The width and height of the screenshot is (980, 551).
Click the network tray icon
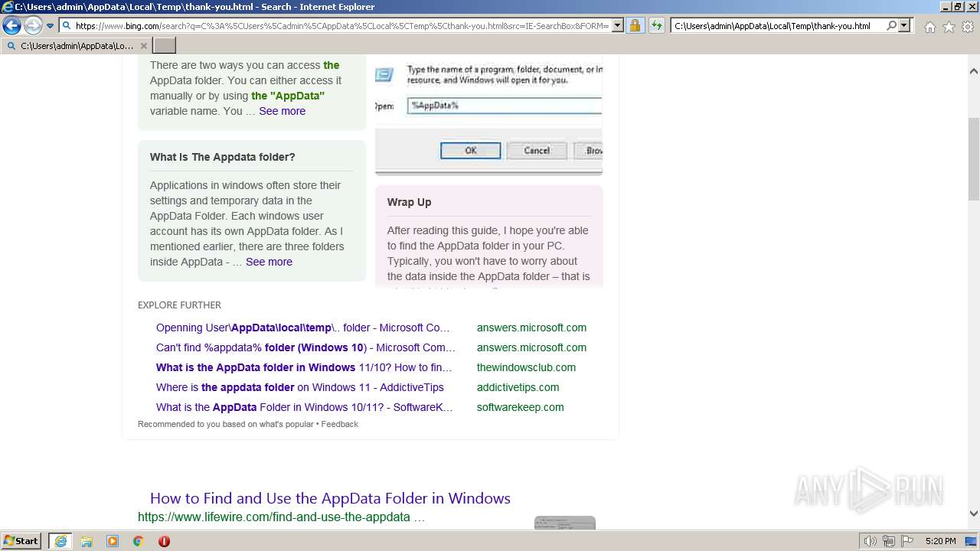tap(889, 541)
